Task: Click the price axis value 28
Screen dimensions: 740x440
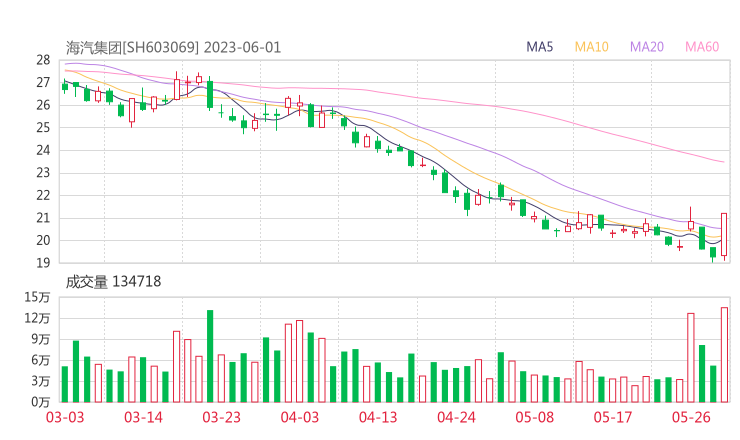Action: click(43, 60)
